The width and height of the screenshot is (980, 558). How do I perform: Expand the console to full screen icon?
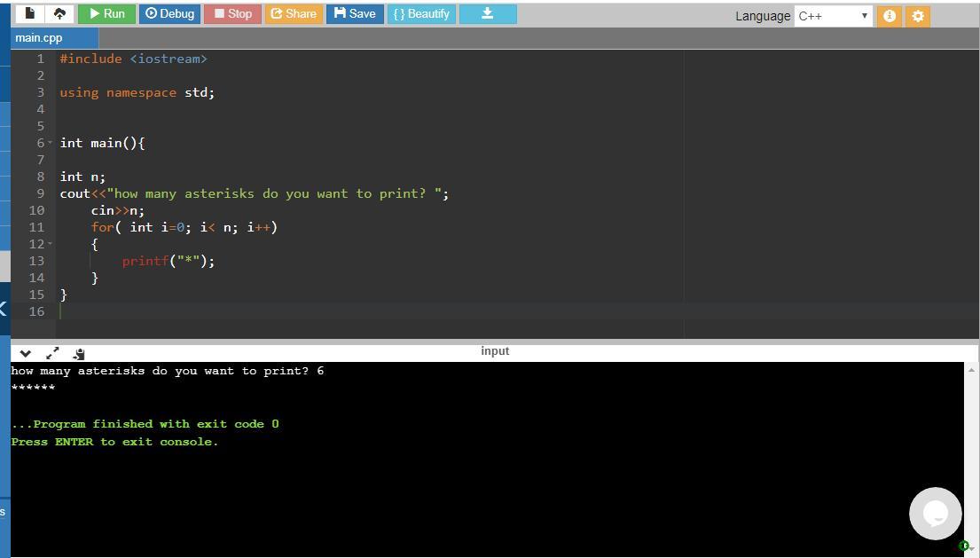52,353
